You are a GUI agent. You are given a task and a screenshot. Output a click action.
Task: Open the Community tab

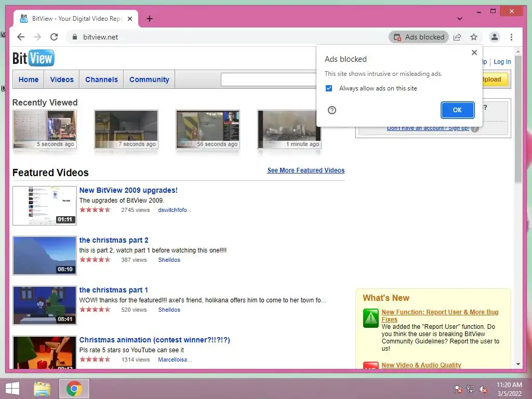click(149, 79)
